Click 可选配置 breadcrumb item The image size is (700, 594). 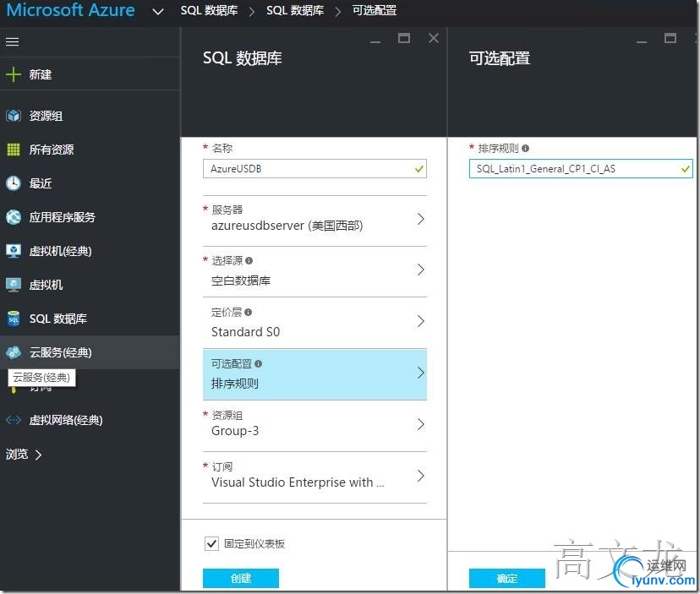(375, 10)
